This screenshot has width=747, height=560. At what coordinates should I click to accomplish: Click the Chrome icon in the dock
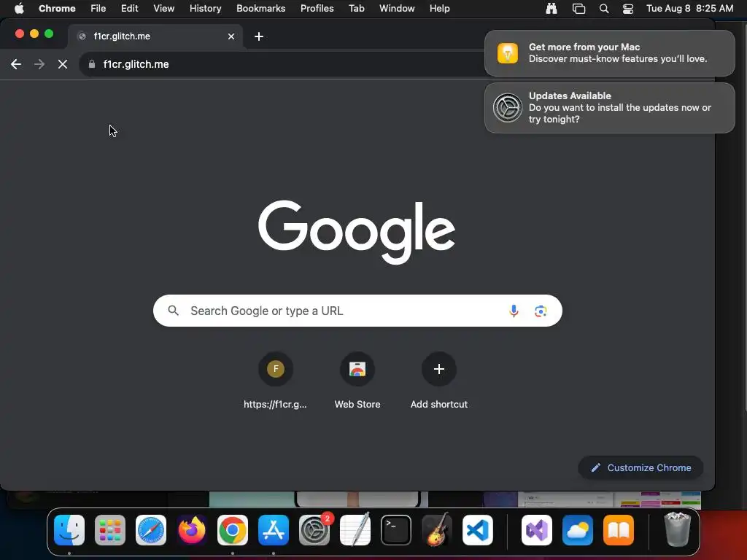(233, 530)
